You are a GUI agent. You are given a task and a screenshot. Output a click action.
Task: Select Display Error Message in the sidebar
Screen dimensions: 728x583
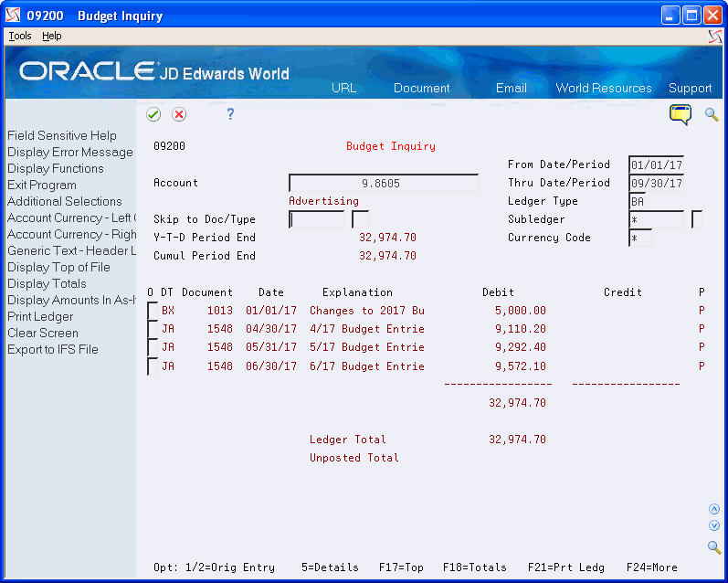[x=70, y=152]
